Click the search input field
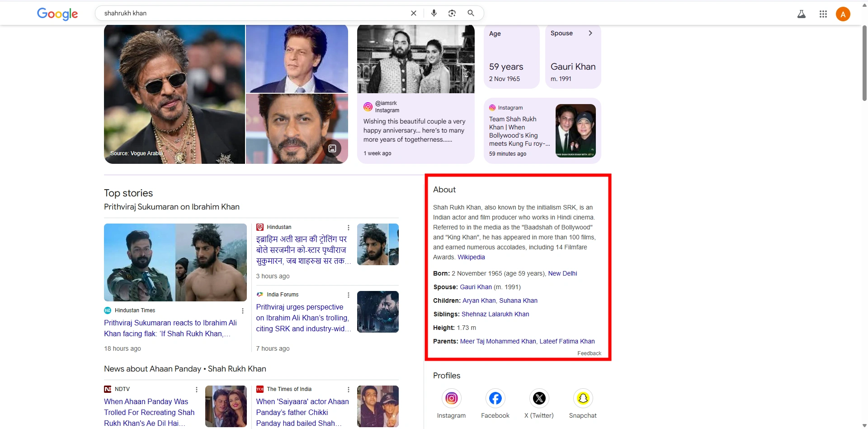 pos(253,13)
